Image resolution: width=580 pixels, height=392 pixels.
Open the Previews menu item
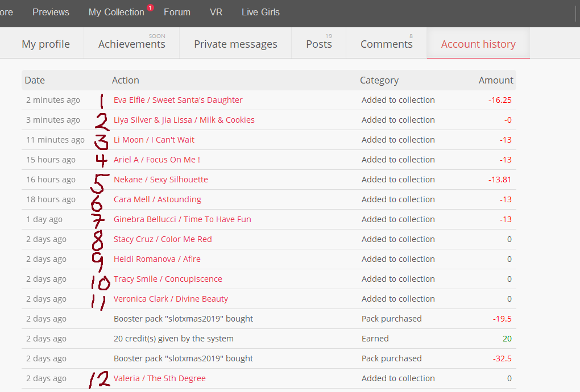pos(51,12)
